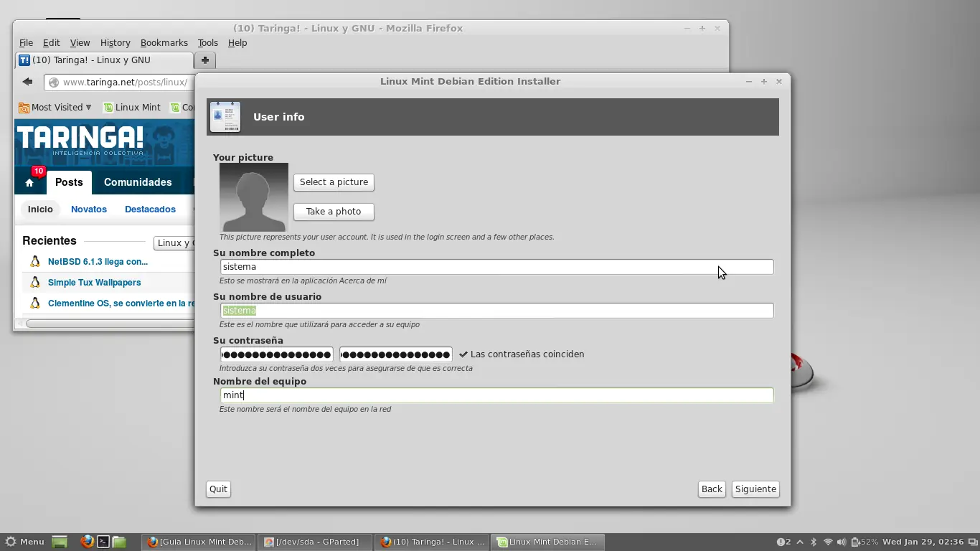
Task: Open the Edit menu in Firefox
Action: pos(51,43)
